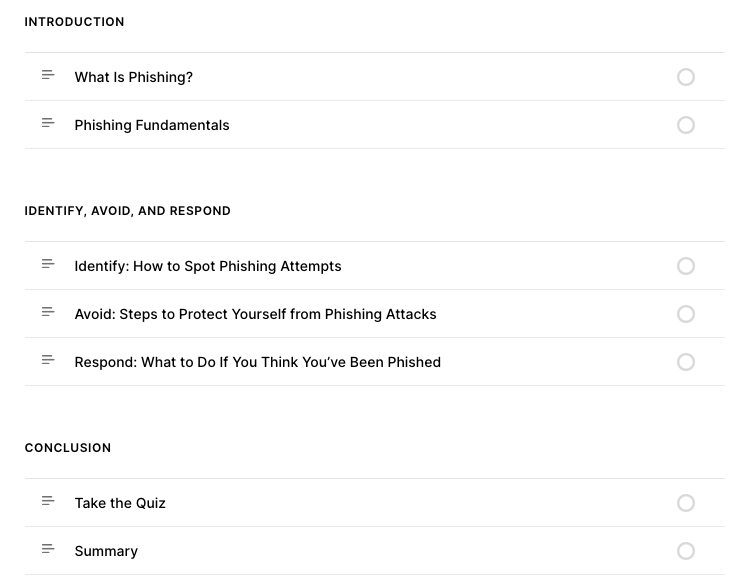Toggle completion circle for Respond lesson
Screen dimensions: 738x588
pos(686,362)
